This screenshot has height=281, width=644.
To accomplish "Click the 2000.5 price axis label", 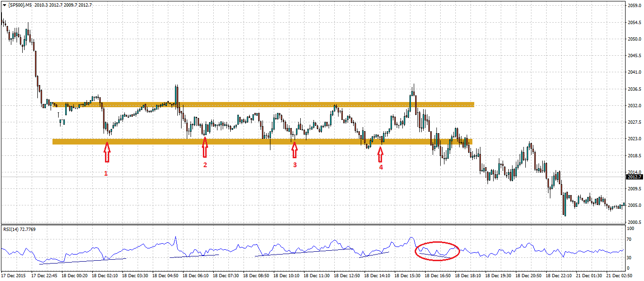I will click(634, 222).
